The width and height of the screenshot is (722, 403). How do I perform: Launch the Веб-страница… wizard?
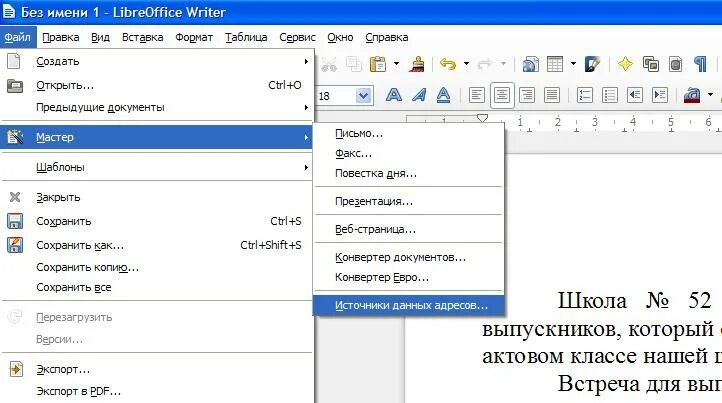pyautogui.click(x=408, y=229)
